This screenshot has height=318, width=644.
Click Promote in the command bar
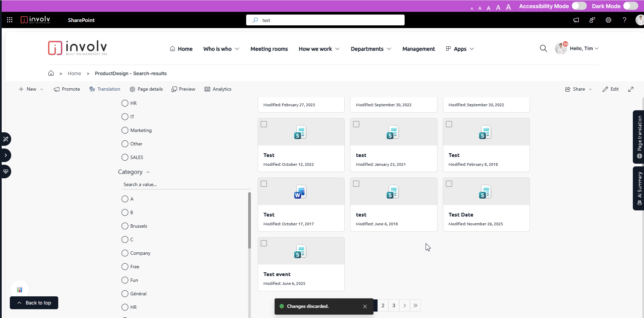tap(67, 89)
